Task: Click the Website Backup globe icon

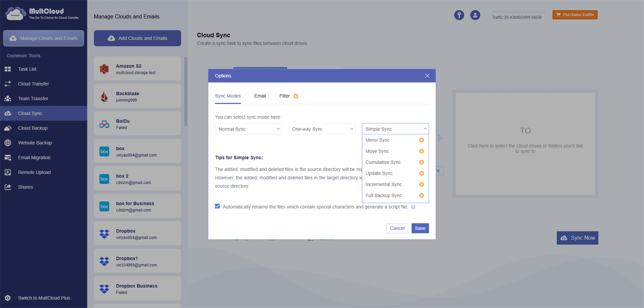Action: pyautogui.click(x=8, y=143)
